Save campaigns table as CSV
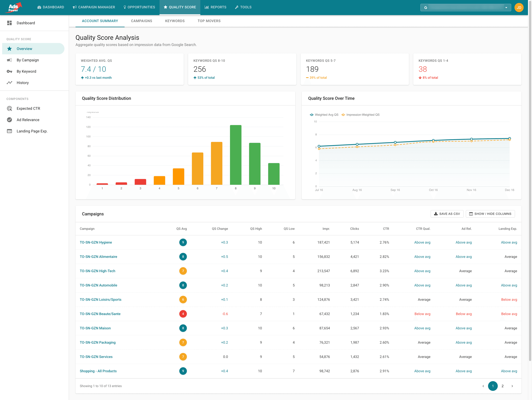Viewport: 532px width, 400px height. (x=447, y=214)
